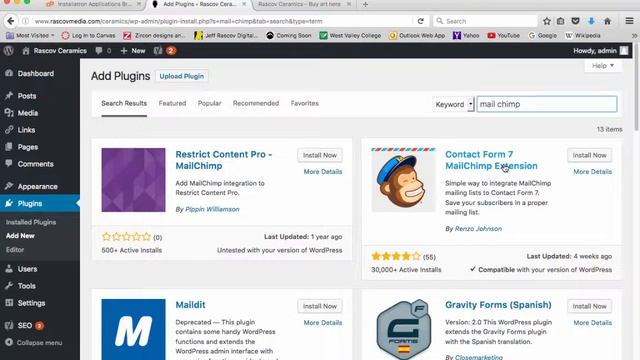
Task: Install Contact Form 7 MailChimp Extension
Action: pyautogui.click(x=589, y=155)
